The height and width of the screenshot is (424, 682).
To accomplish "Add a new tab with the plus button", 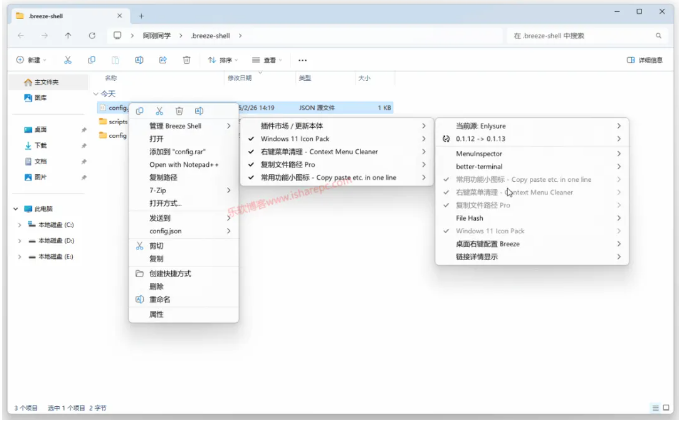I will click(141, 16).
